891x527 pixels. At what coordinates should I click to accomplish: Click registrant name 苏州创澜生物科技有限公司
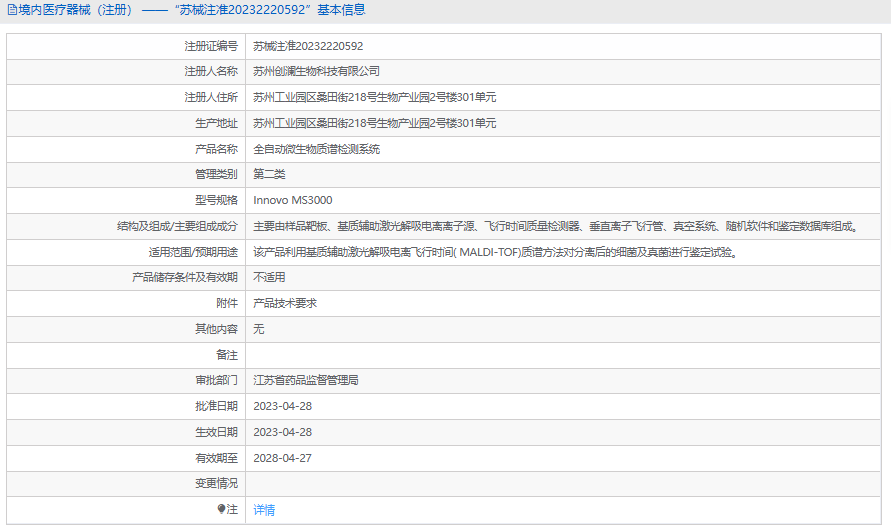(317, 71)
